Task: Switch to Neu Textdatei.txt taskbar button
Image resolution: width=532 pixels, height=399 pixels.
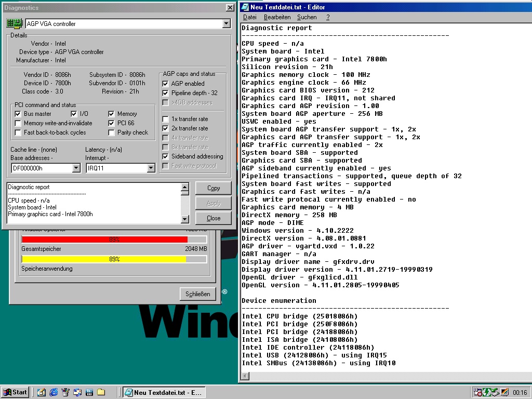Action: point(164,392)
